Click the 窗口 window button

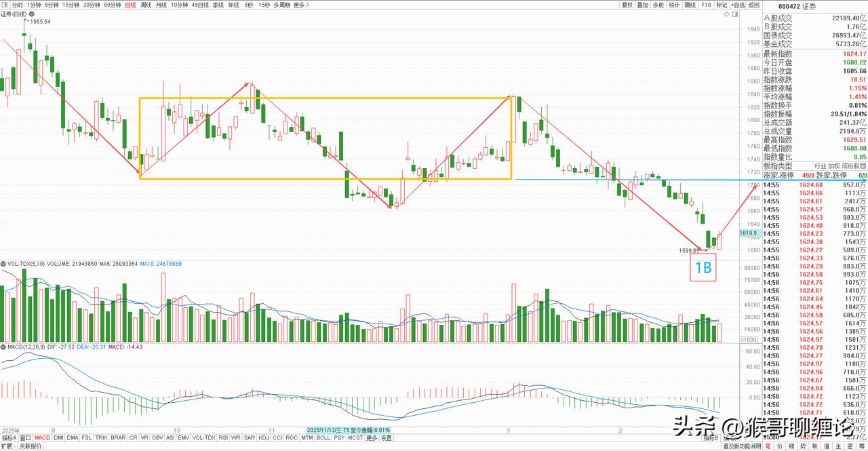[x=25, y=438]
